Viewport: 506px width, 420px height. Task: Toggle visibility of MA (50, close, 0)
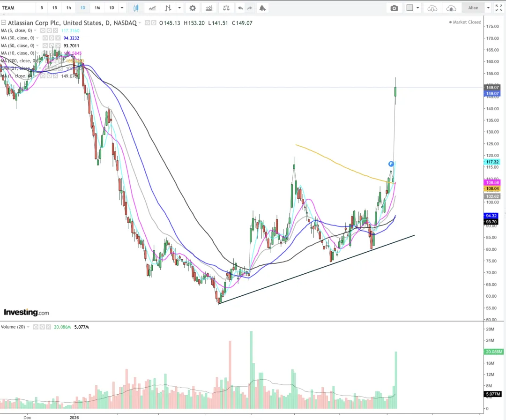click(x=45, y=45)
